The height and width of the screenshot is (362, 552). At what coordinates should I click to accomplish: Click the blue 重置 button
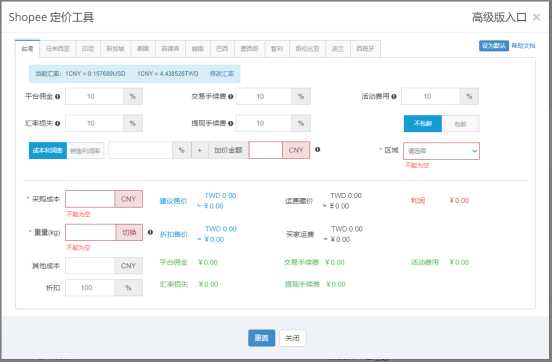click(262, 338)
